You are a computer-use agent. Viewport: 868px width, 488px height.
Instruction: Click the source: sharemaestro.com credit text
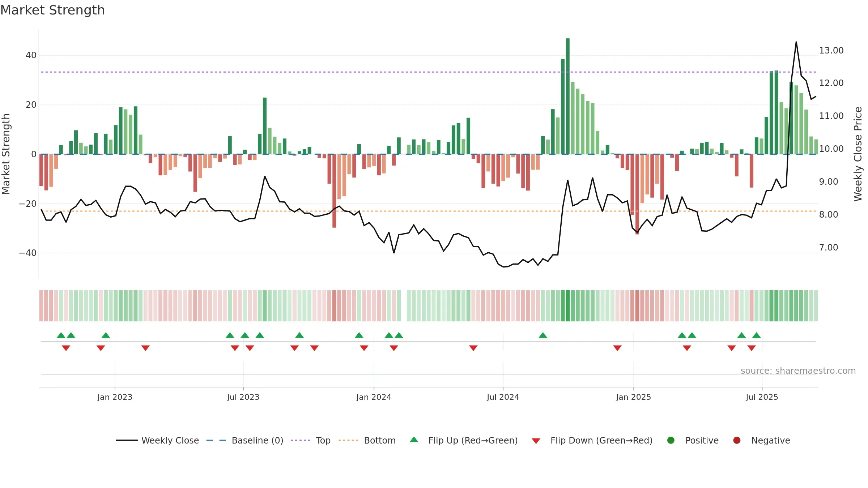[798, 371]
